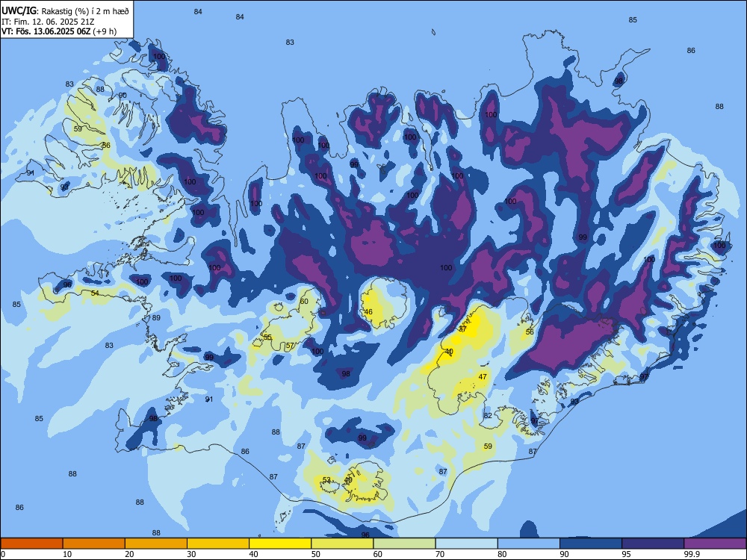Pick the dark navy 95–99.9 legend swatch
Viewport: 747px width, 560px height.
click(x=653, y=544)
